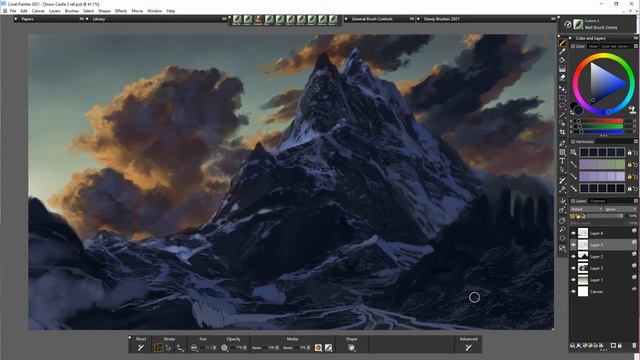
Task: Select the Crop tool
Action: coord(562,132)
